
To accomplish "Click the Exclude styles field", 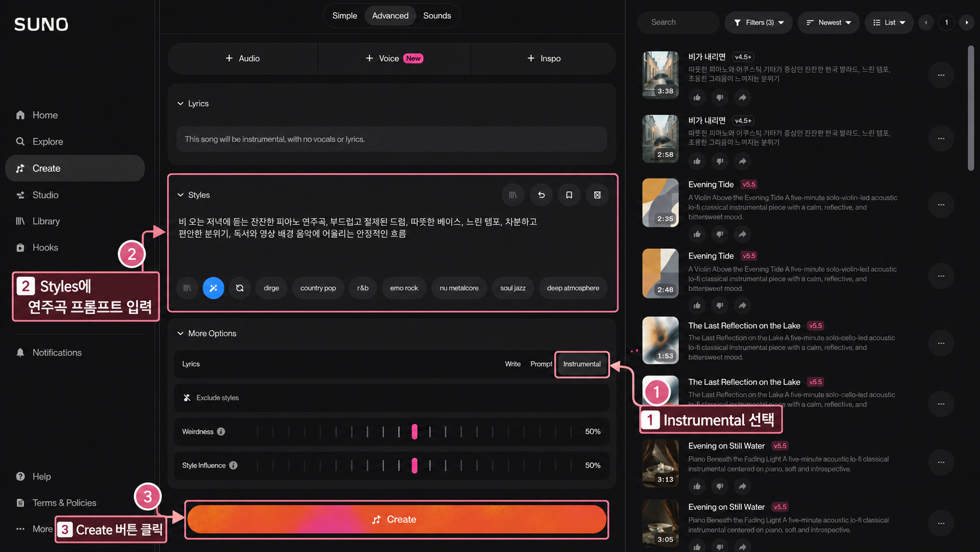I will coord(392,398).
